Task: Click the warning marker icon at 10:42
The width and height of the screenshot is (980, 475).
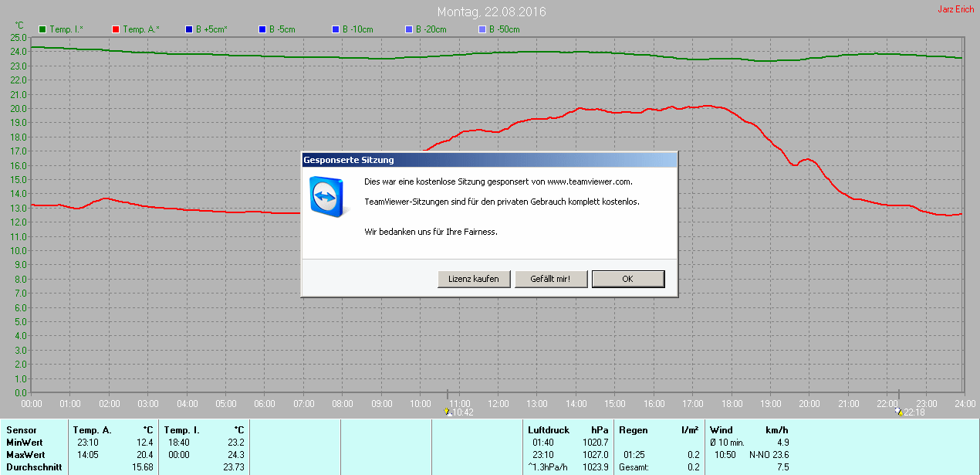Action: pos(448,412)
